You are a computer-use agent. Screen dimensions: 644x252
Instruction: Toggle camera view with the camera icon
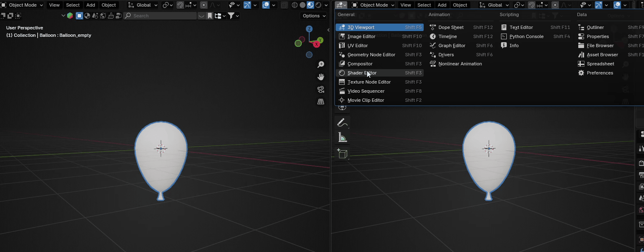[321, 89]
